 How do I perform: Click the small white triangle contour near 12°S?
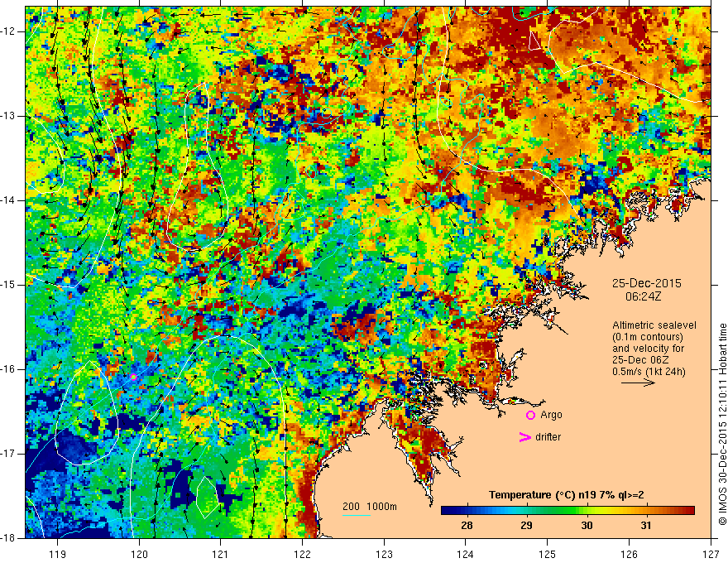(534, 41)
